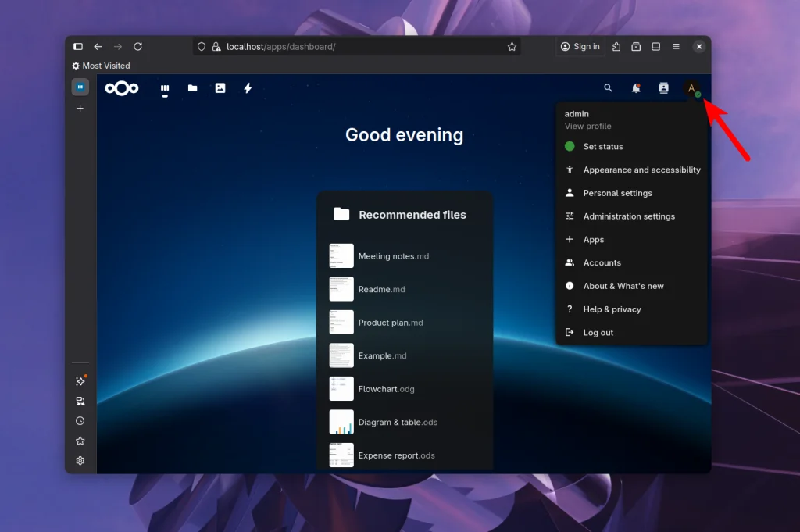
Task: Click the admin avatar icon
Action: [691, 88]
